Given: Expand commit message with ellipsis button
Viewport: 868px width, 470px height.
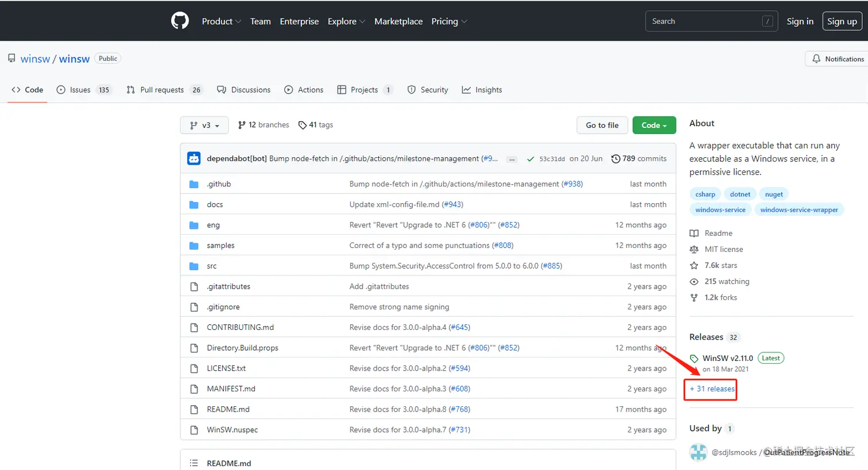Looking at the screenshot, I should pyautogui.click(x=511, y=159).
